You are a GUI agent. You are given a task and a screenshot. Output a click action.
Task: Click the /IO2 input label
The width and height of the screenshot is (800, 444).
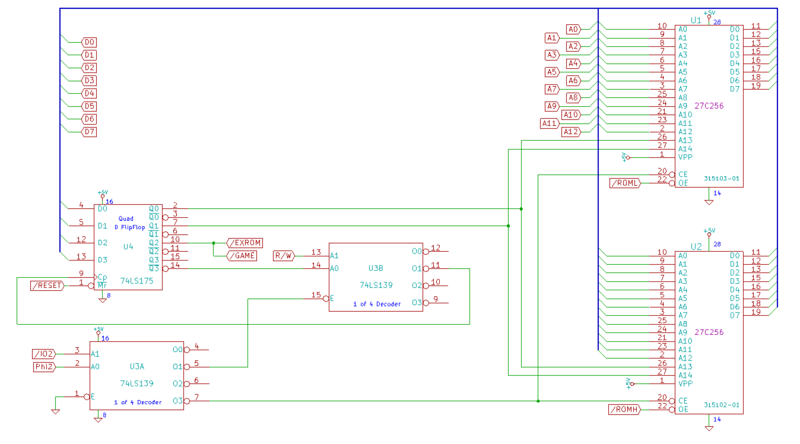43,354
